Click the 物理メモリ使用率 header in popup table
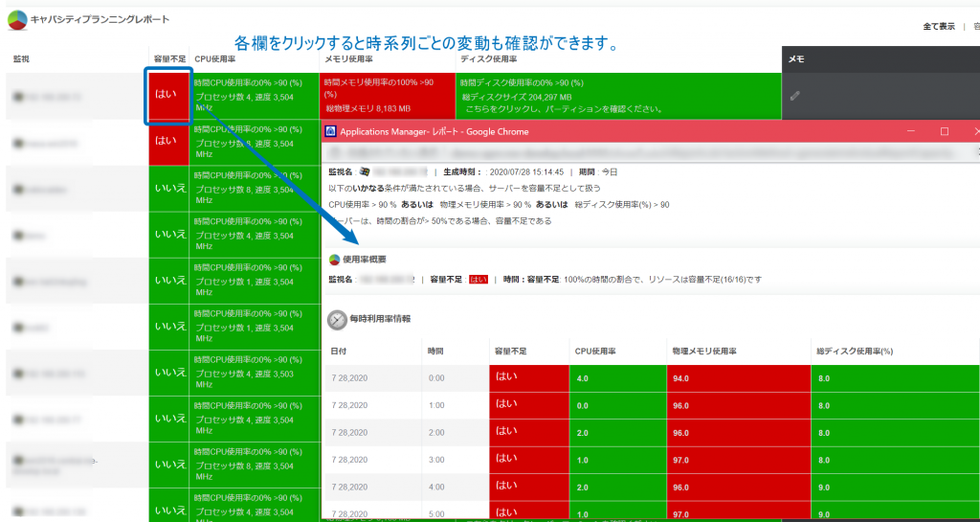This screenshot has height=522, width=980. [704, 352]
